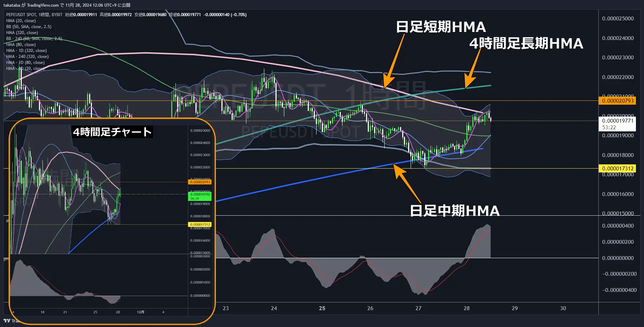Select the HMA · 1D (320, close) legend
Viewport: 644px width, 327px height.
[26, 51]
